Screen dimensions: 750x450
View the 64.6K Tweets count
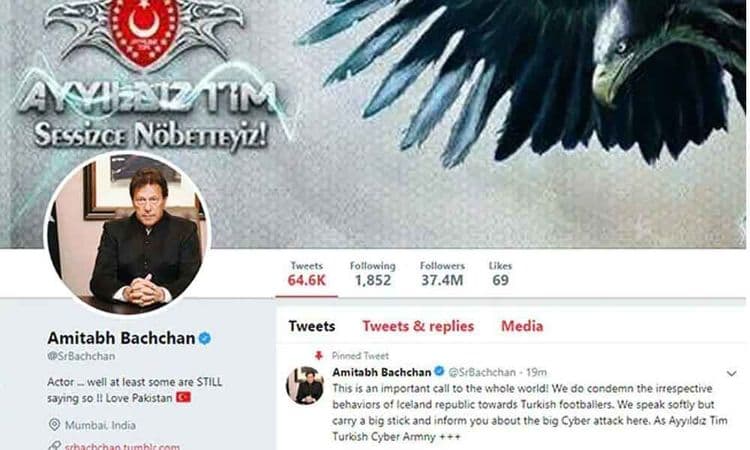click(307, 274)
